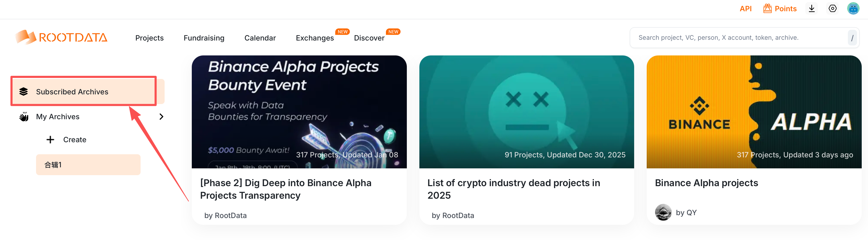Select the 合辑1 archive

[88, 165]
